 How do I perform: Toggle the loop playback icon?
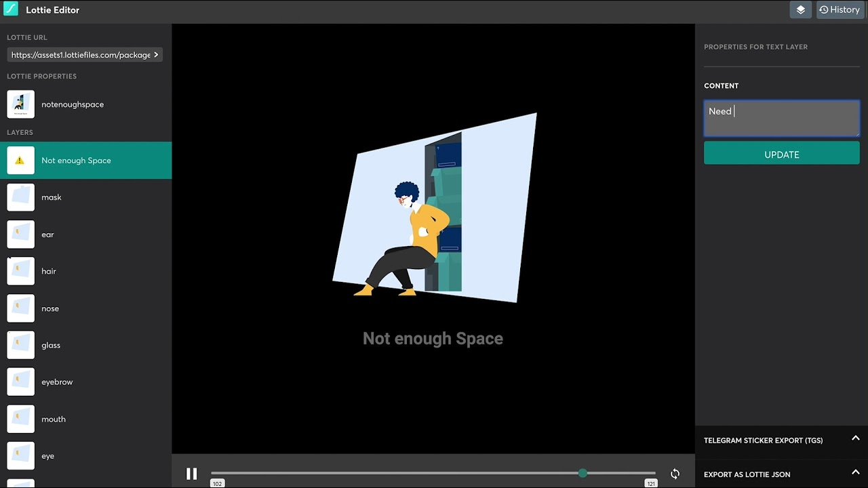tap(675, 474)
